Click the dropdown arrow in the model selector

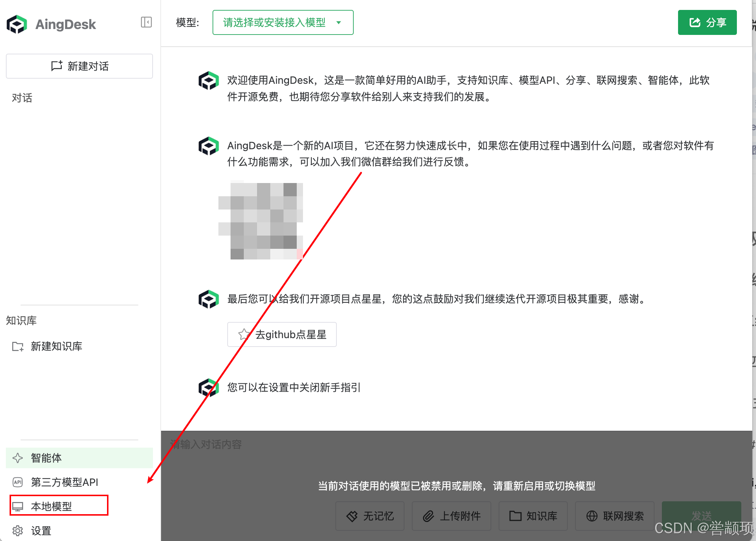point(339,22)
